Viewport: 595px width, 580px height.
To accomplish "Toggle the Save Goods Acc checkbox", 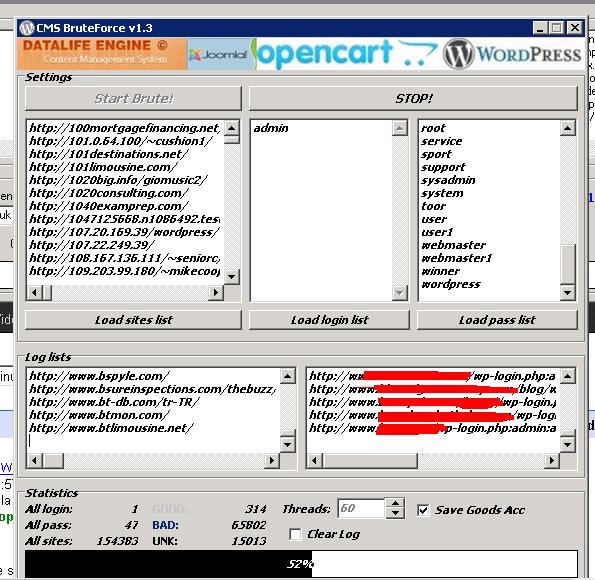I will (x=423, y=510).
